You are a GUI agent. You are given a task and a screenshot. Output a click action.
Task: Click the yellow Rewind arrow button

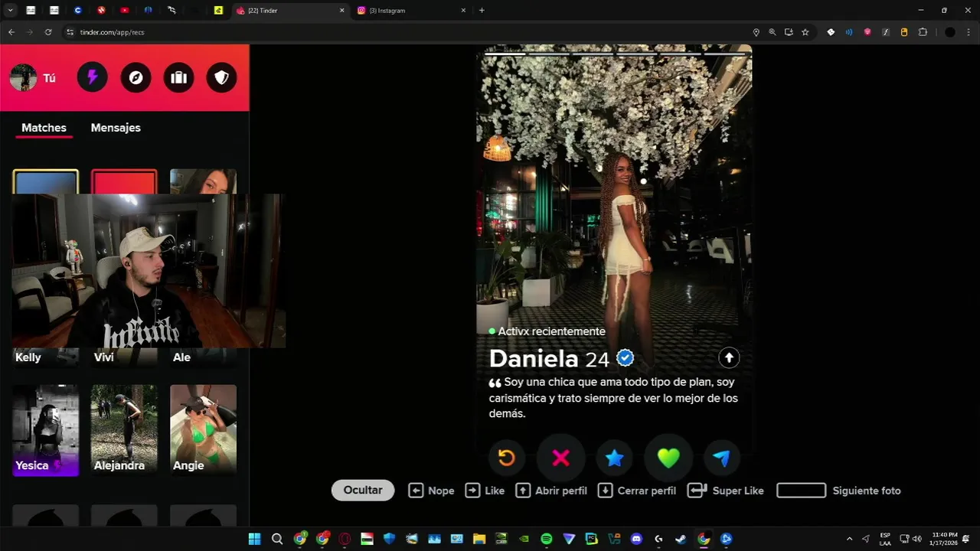(507, 458)
